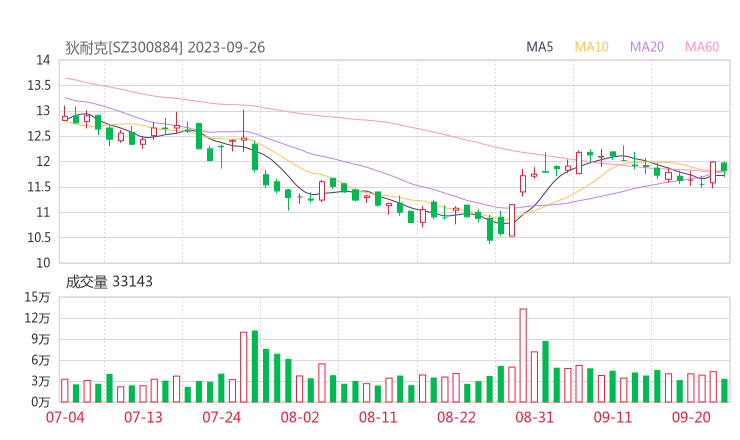Click the MA20 legend label
Viewport: 740px width, 440px height.
[647, 47]
